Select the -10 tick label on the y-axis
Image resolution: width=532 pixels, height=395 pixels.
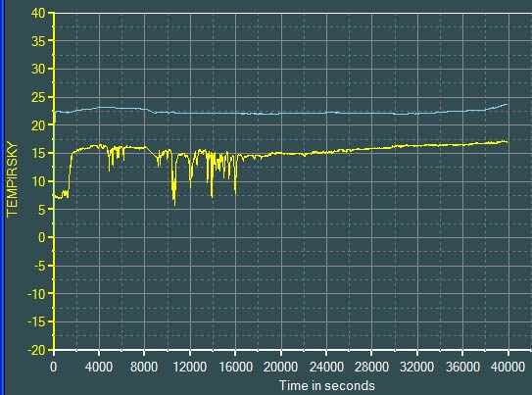point(36,293)
